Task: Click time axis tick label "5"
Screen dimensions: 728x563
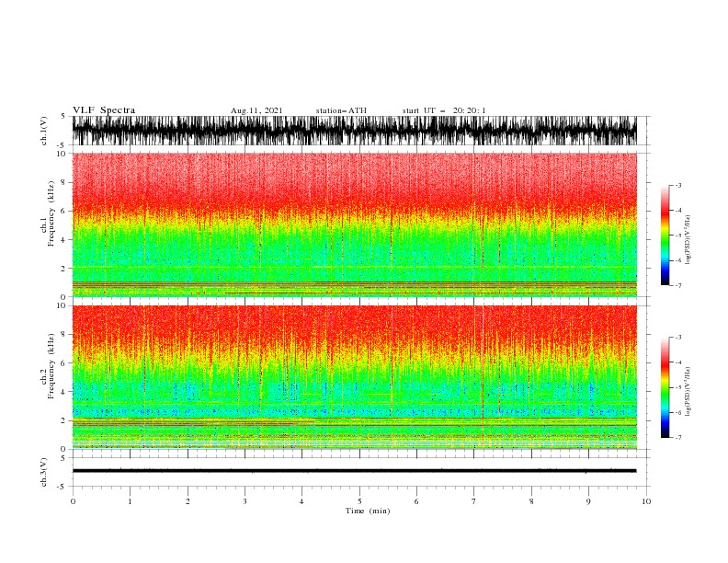Action: 359,501
